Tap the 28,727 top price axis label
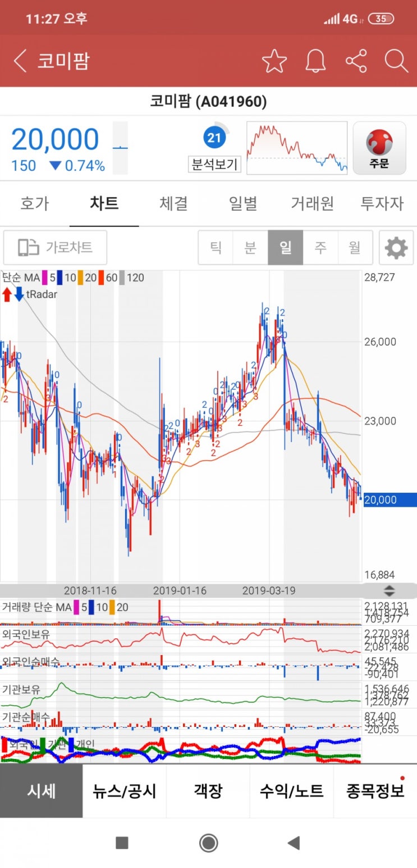 [x=380, y=278]
